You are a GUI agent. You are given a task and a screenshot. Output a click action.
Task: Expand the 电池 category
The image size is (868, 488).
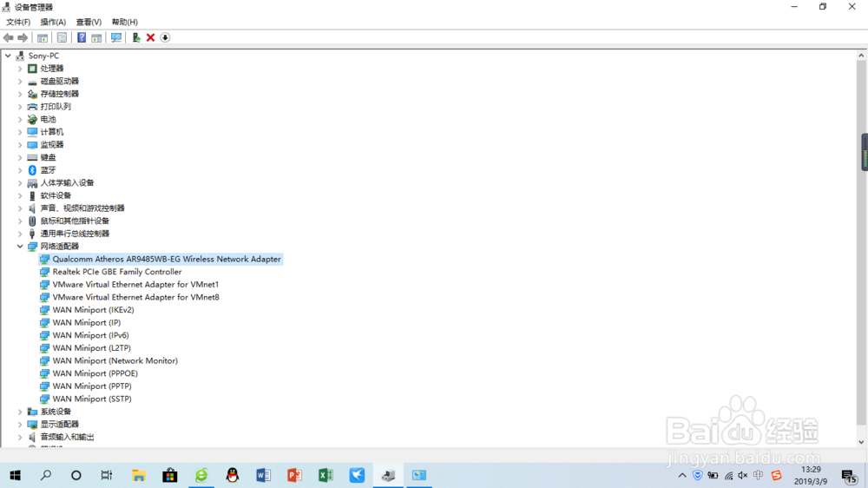20,120
